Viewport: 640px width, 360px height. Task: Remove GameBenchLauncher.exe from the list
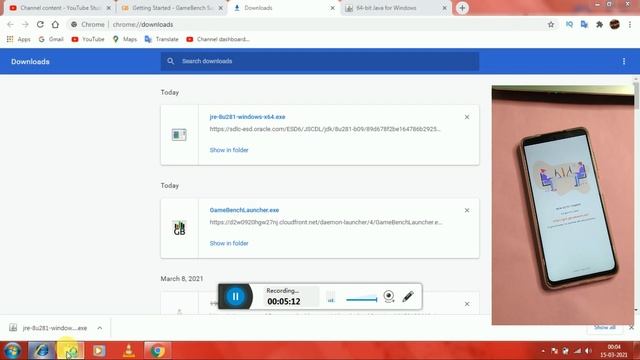467,210
